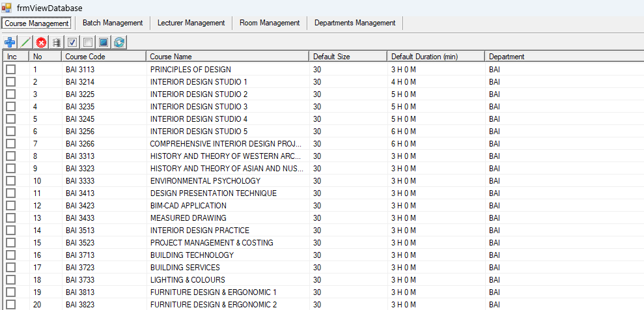Screen dimensions: 644x310
Task: Click the Default Duration (min) header
Action: 436,57
